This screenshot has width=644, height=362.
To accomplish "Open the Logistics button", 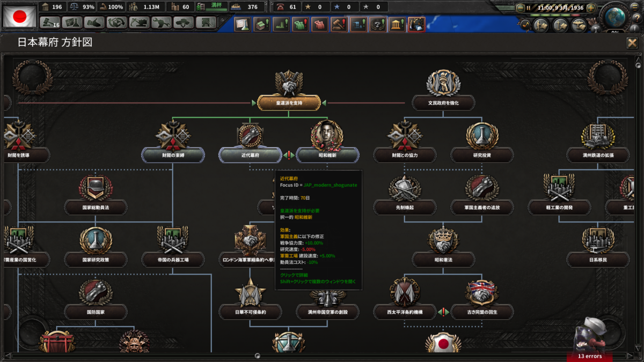I will 206,23.
